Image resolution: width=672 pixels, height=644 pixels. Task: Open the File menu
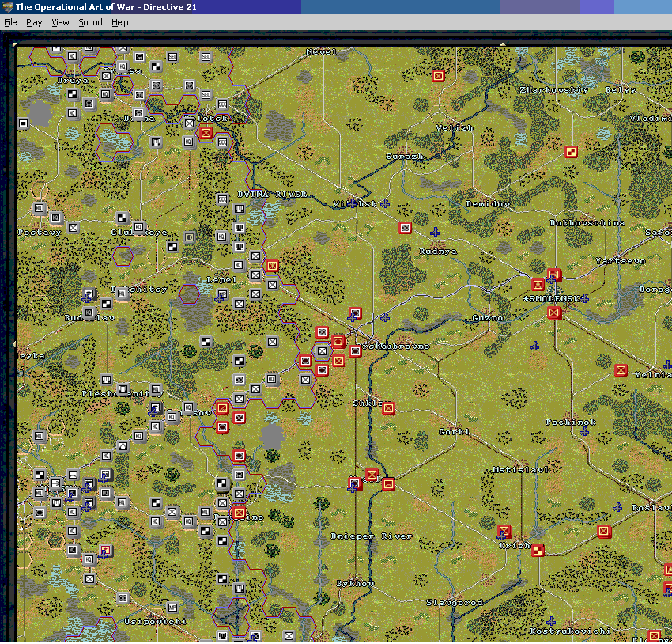(x=10, y=22)
